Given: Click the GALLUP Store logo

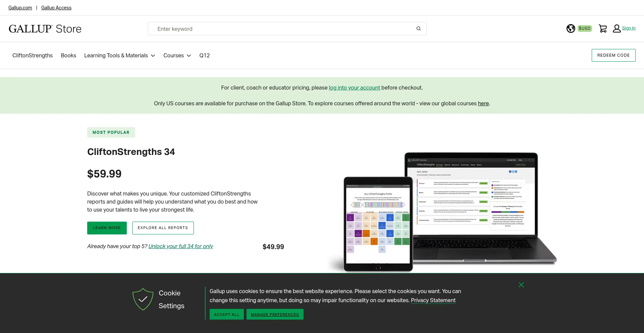Looking at the screenshot, I should point(45,29).
